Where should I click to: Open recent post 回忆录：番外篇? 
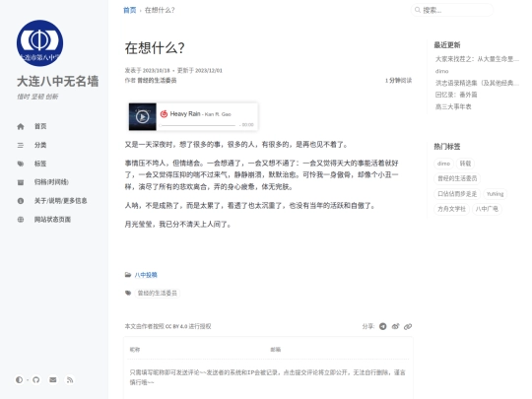(456, 95)
